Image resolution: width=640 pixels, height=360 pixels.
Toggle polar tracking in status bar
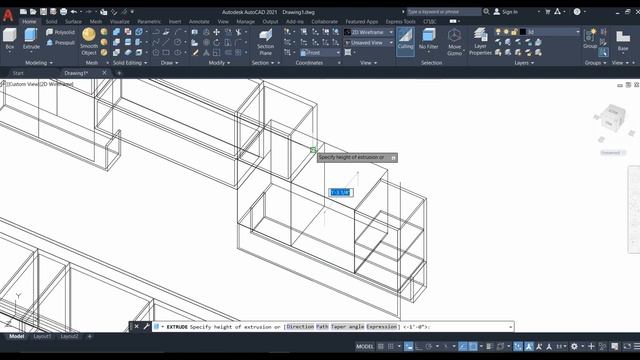click(x=429, y=347)
